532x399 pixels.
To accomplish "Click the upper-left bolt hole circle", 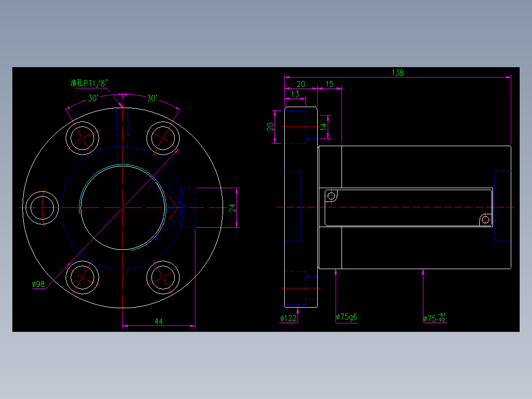I will click(x=82, y=138).
